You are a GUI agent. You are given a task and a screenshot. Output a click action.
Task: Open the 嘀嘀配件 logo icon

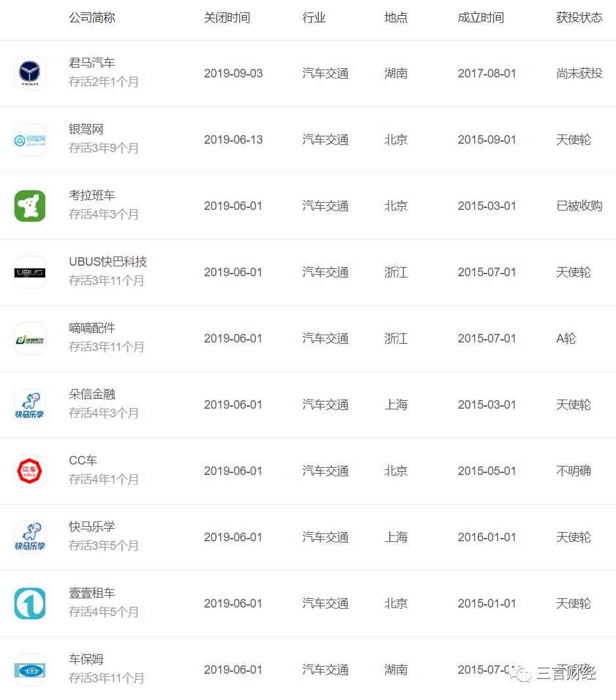point(30,339)
